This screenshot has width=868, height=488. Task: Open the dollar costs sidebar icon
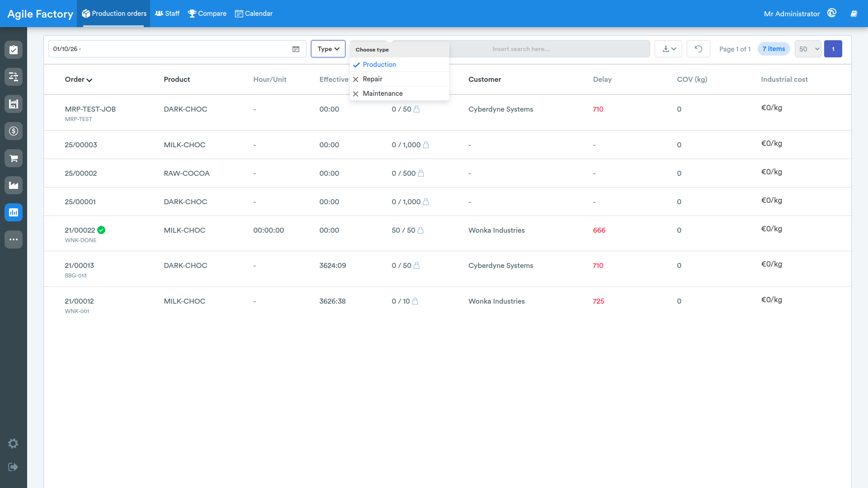point(14,131)
